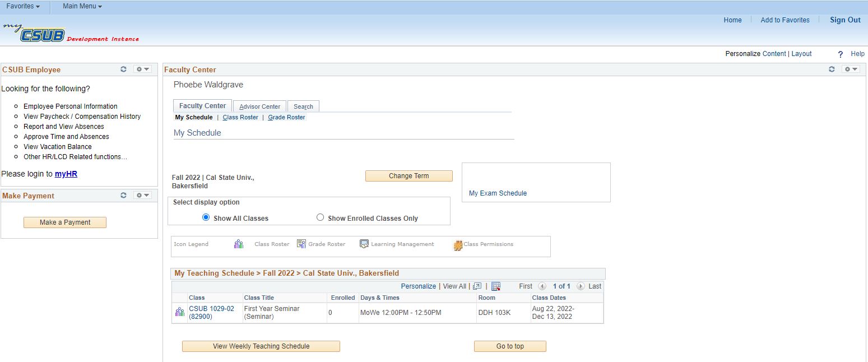Viewport: 868px width, 362px height.
Task: Open the Favorites dropdown menu
Action: click(x=23, y=6)
